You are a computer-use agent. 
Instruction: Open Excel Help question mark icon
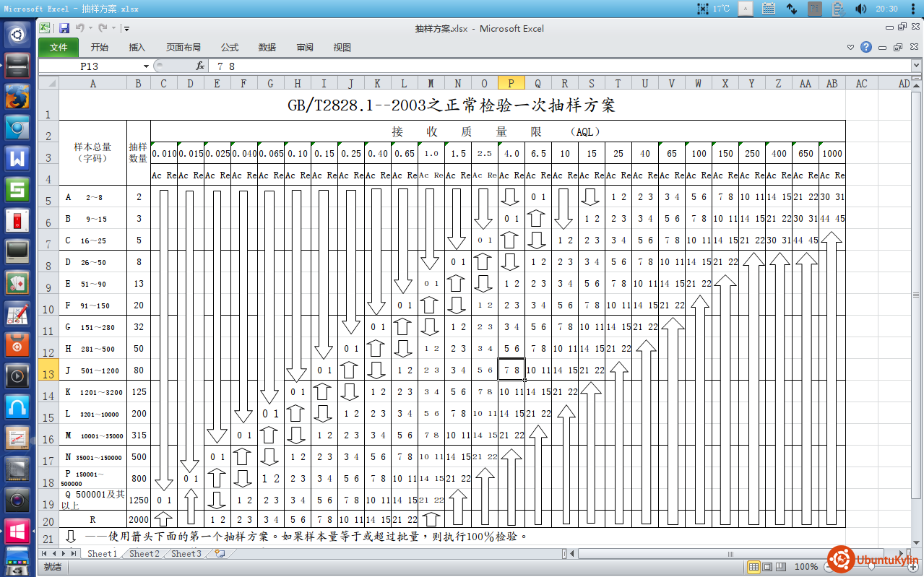tap(866, 47)
